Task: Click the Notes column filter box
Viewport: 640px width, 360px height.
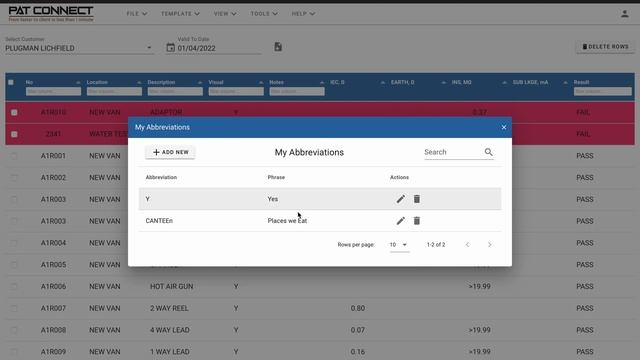Action: (297, 91)
